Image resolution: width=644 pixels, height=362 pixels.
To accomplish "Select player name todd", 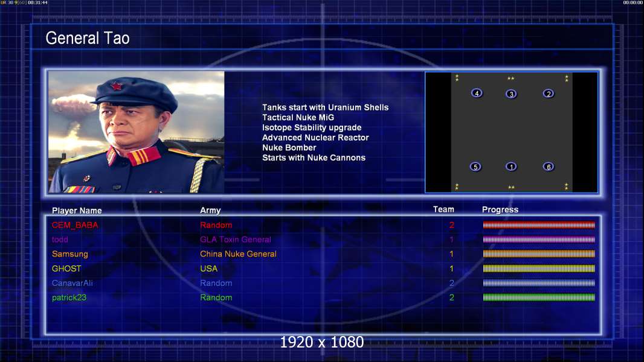I will point(60,240).
